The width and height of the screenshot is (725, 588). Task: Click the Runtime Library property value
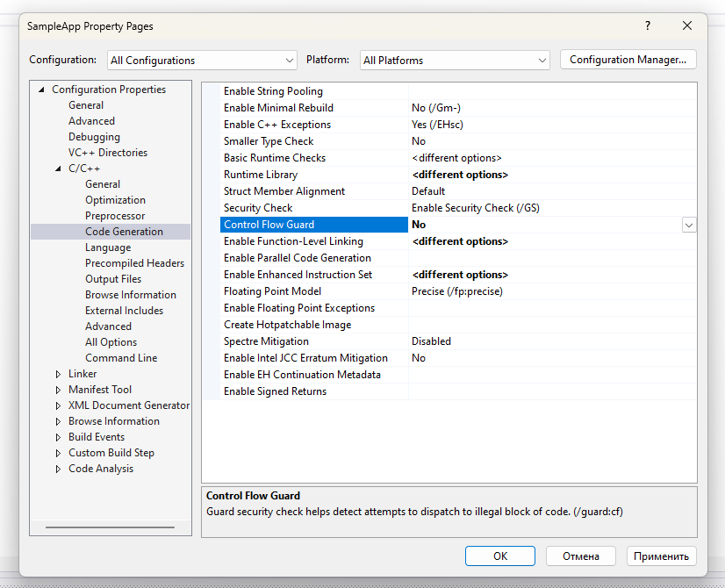pos(460,175)
